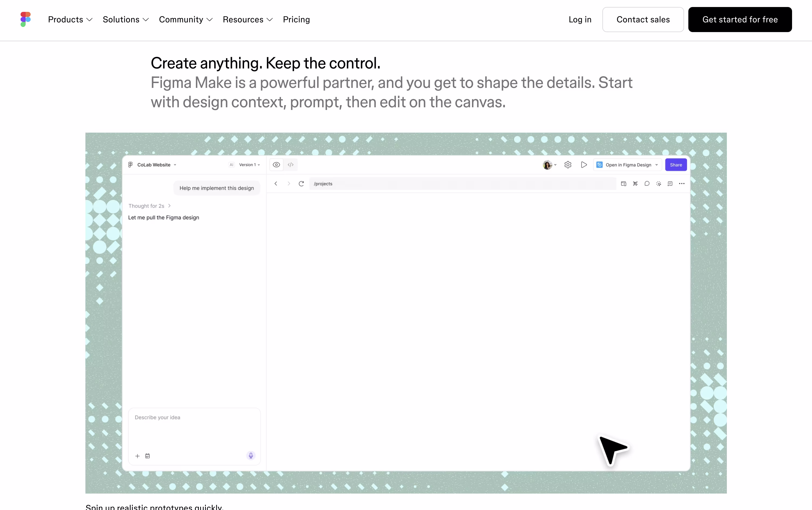Click the Figma Design icon in the Open button
The image size is (812, 510).
599,165
